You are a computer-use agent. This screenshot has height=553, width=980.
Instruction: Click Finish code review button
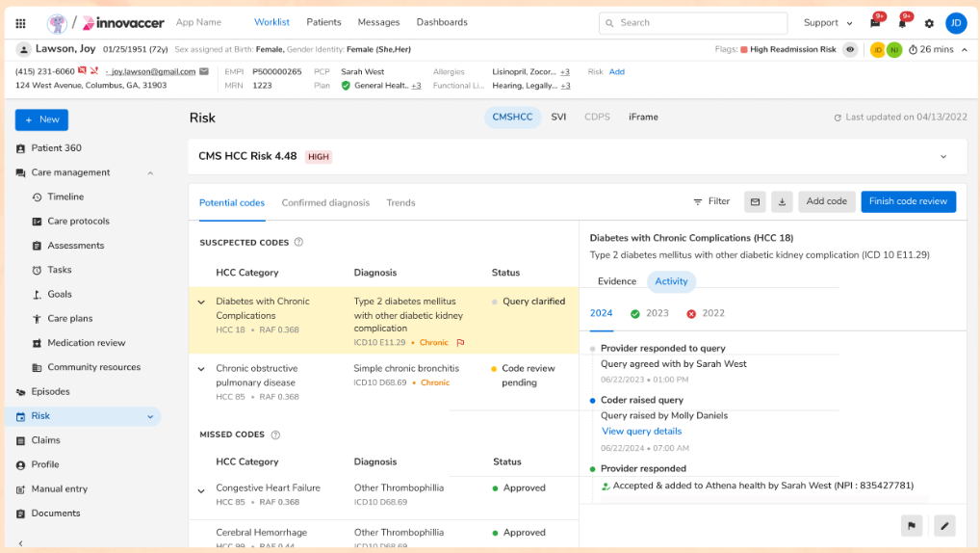908,202
